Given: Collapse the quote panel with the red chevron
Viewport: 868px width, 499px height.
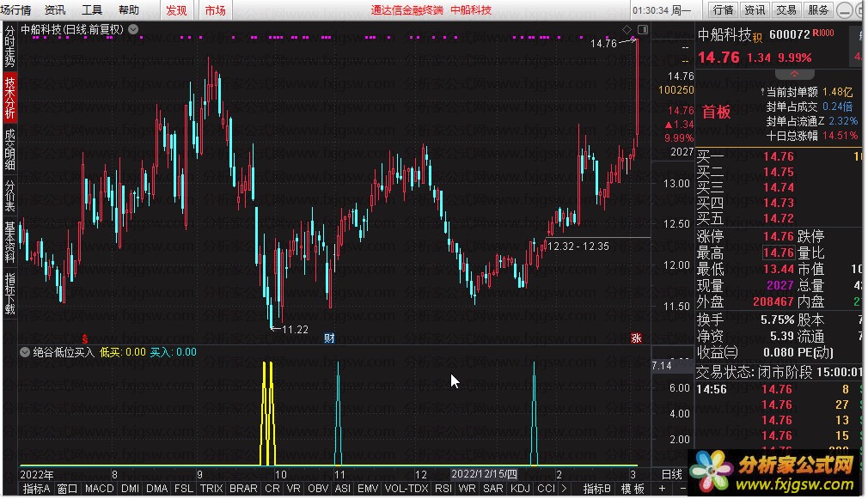Looking at the screenshot, I should point(794,74).
